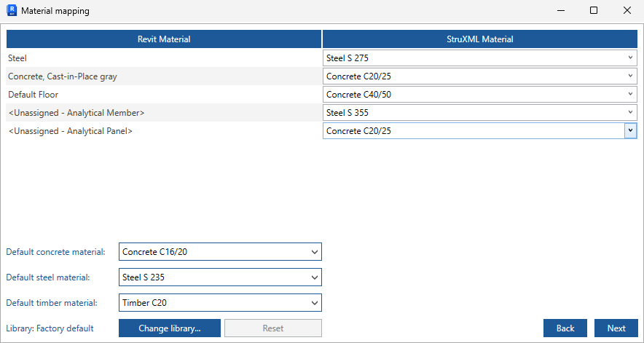
Task: Close the Material mapping window
Action: [627, 11]
